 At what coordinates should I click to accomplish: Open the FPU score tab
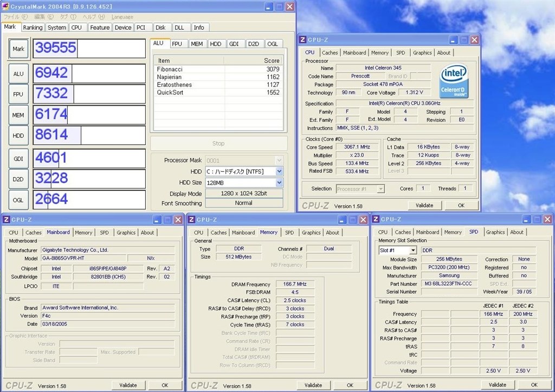click(x=177, y=43)
